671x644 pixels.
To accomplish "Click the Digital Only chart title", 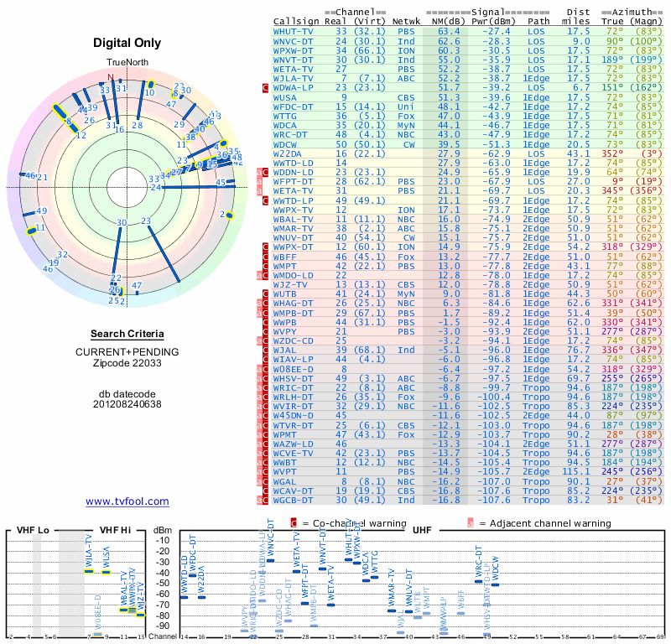I will [127, 43].
